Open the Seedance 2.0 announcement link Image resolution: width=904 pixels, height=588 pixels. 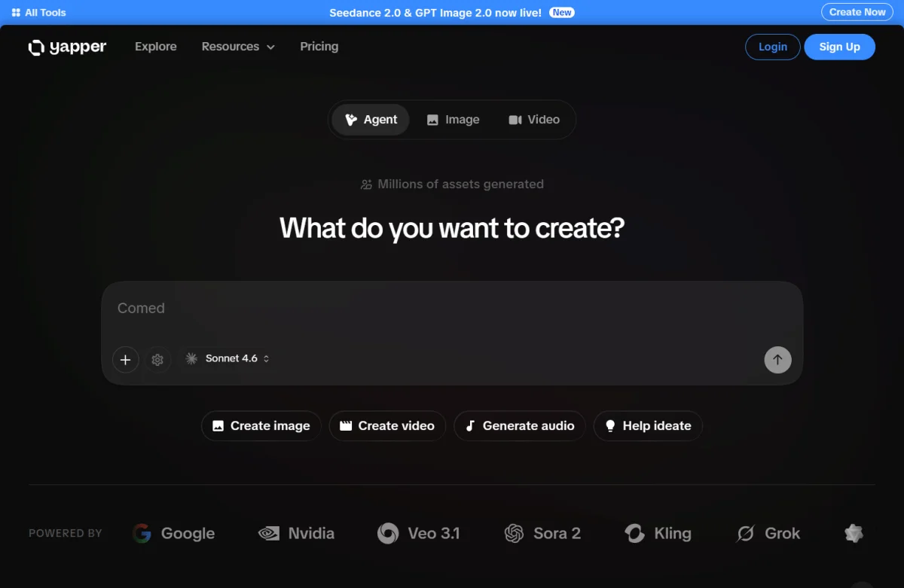[x=435, y=13]
